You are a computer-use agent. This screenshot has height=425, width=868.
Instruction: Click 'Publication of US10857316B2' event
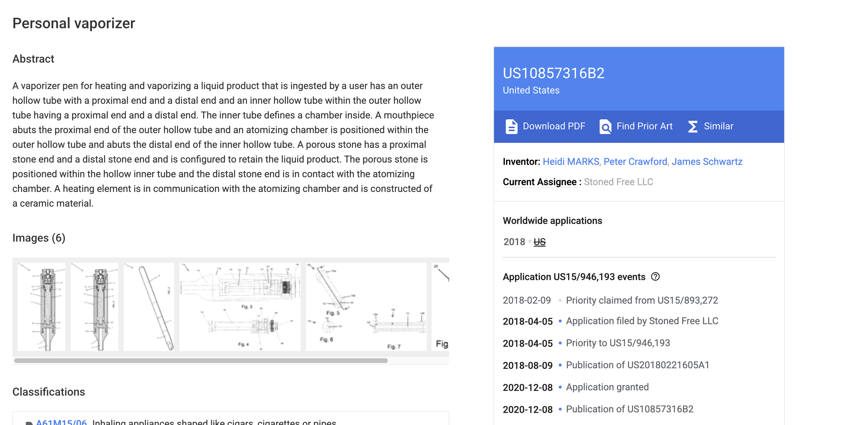(x=629, y=409)
